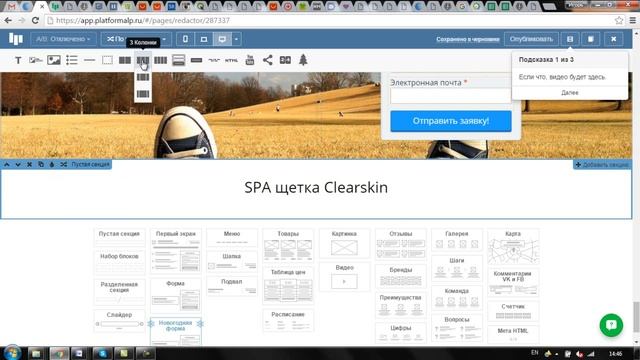
Task: Open the page preview icon button
Action: [x=591, y=39]
